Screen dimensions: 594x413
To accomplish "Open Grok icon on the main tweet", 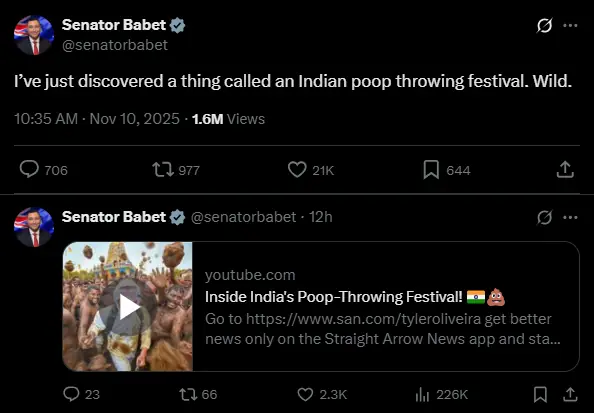I will coord(544,25).
